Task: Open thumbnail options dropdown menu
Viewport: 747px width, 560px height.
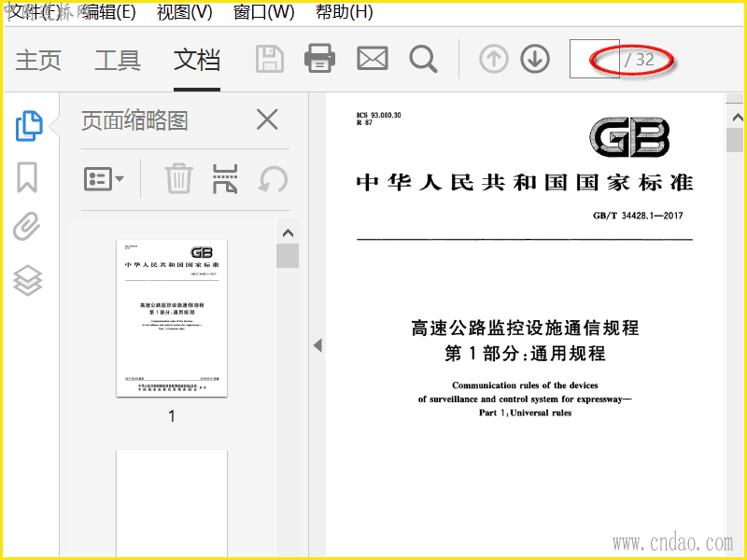Action: pyautogui.click(x=104, y=179)
